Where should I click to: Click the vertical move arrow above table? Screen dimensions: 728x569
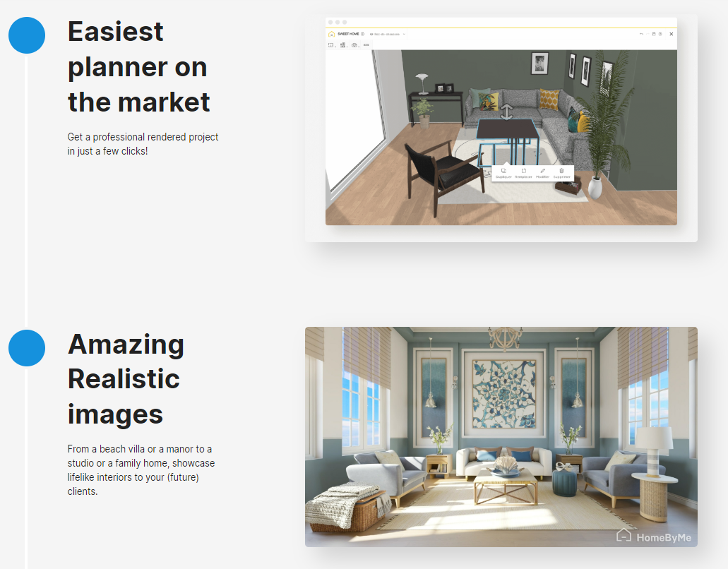pos(506,112)
